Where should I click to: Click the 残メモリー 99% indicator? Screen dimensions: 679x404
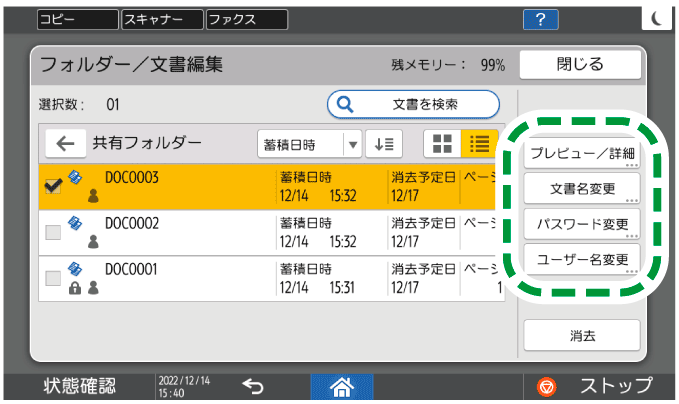pos(448,65)
